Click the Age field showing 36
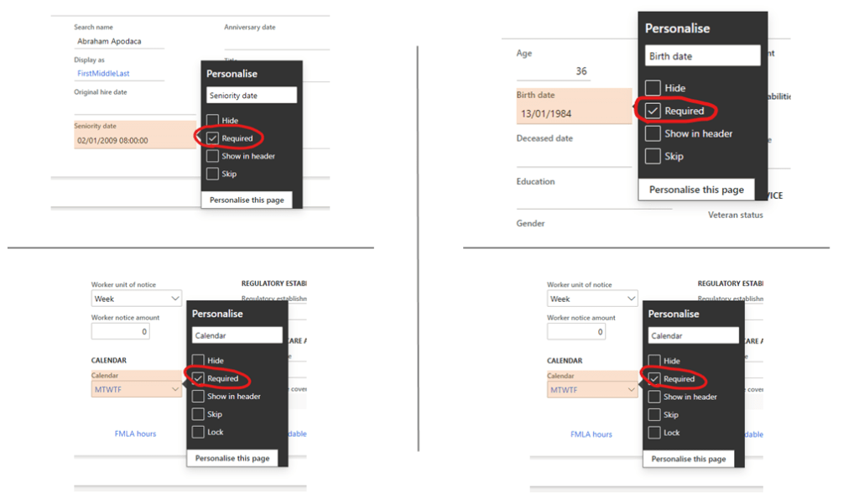This screenshot has width=859, height=504. [x=554, y=71]
